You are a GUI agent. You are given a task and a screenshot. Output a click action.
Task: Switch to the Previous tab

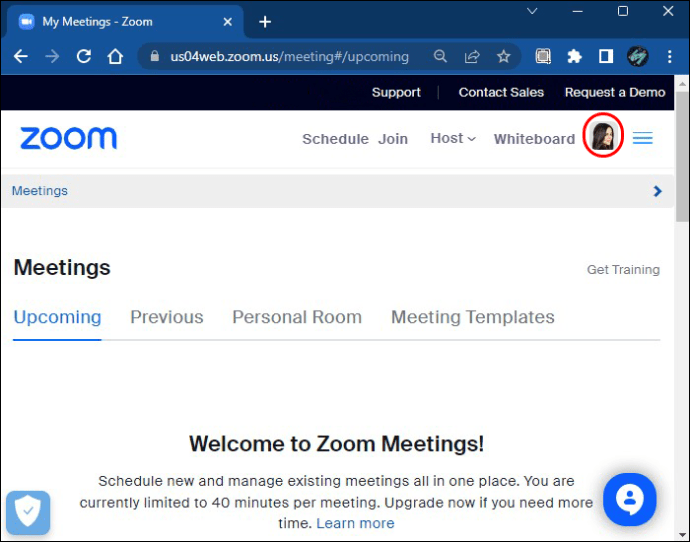tap(167, 317)
